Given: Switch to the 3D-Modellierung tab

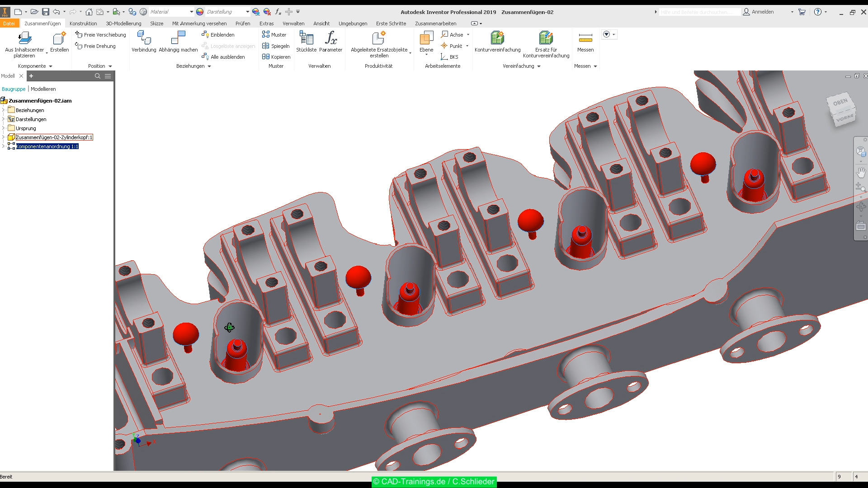Looking at the screenshot, I should (123, 23).
